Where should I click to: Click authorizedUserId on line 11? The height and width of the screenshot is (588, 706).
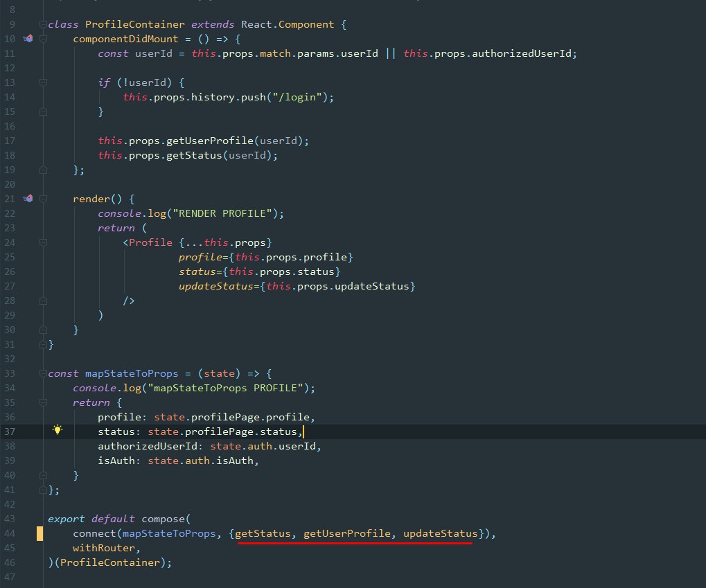[x=522, y=53]
